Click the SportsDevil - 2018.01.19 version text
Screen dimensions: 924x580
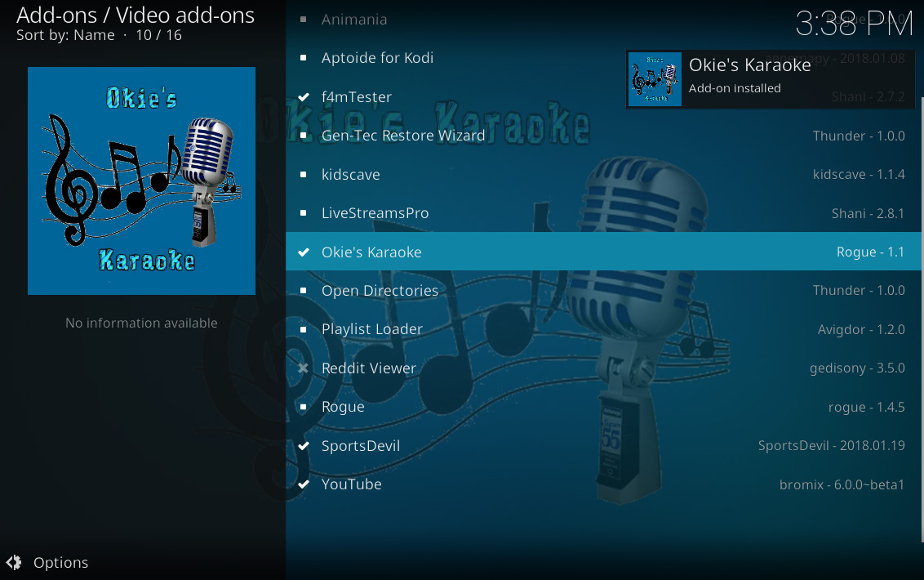[x=832, y=445]
